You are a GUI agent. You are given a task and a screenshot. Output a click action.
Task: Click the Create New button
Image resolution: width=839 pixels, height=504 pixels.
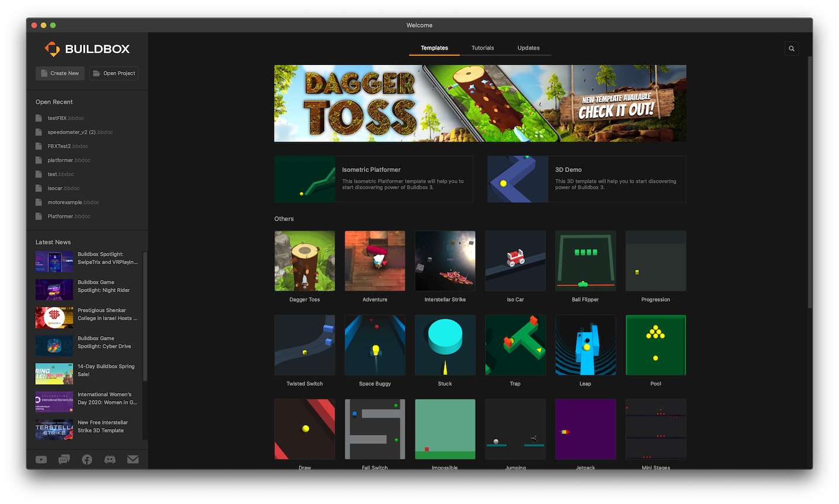point(60,73)
